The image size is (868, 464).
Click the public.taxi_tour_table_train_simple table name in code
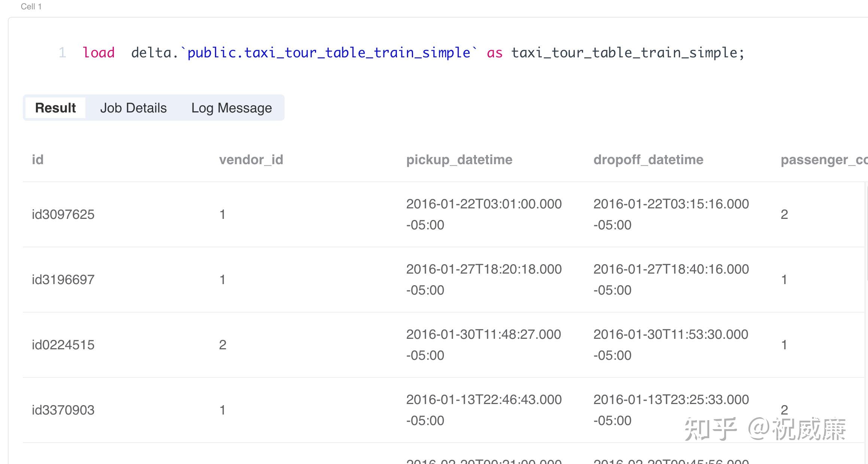coord(329,53)
